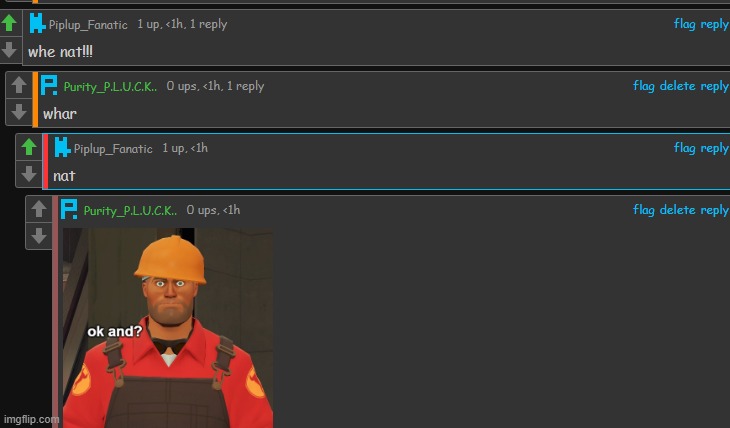Screen dimensions: 730x428
Task: Open Piplup_Fanatic avatar on 'nat' comment
Action: 62,147
